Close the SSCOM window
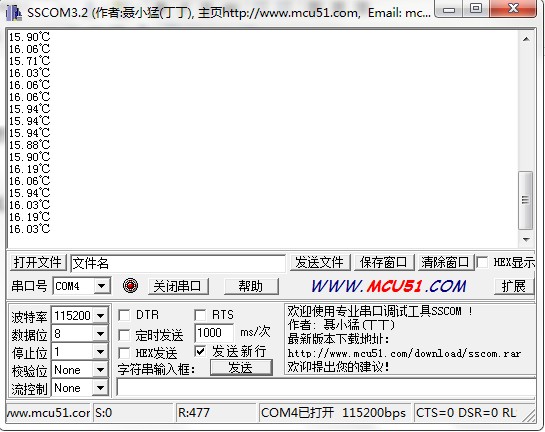The height and width of the screenshot is (432, 545). coord(513,9)
